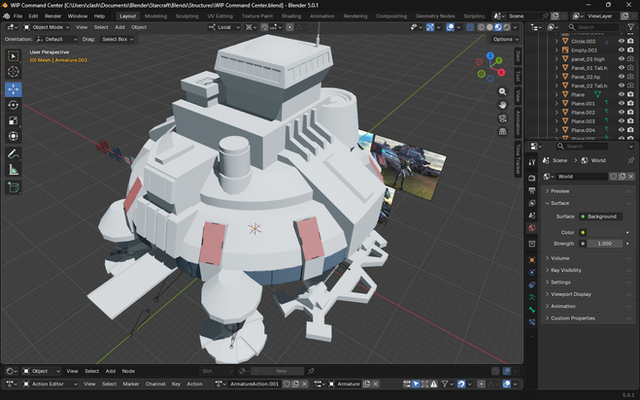Select the Annotate tool

13,154
